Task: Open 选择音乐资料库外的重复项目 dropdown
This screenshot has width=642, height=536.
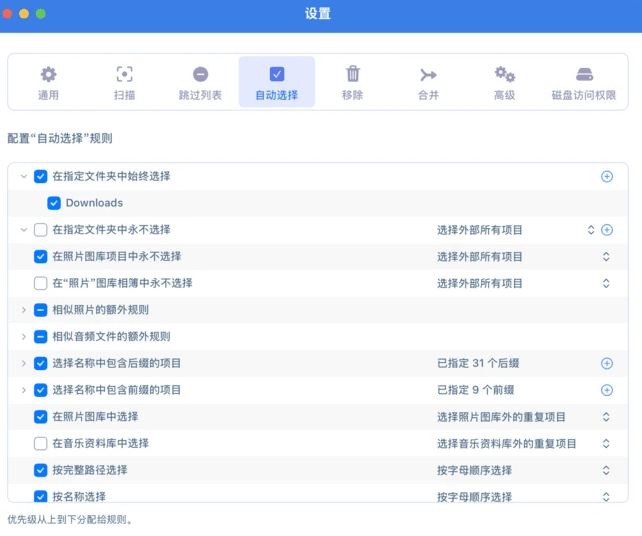Action: pos(606,443)
